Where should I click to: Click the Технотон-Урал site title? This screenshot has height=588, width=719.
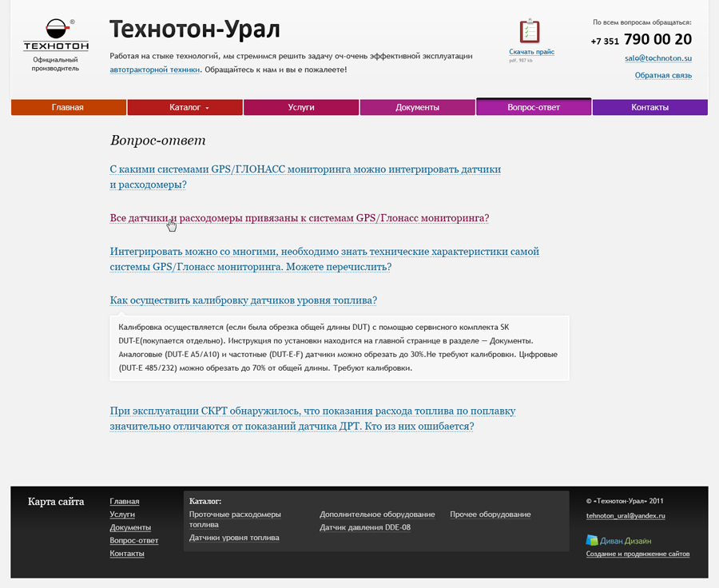tap(194, 29)
